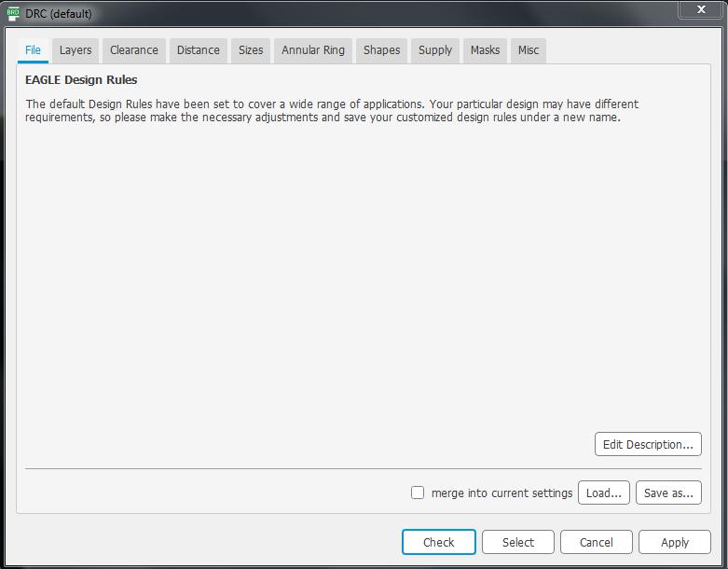Click Save as to export rules
The width and height of the screenshot is (728, 569).
pyautogui.click(x=668, y=493)
